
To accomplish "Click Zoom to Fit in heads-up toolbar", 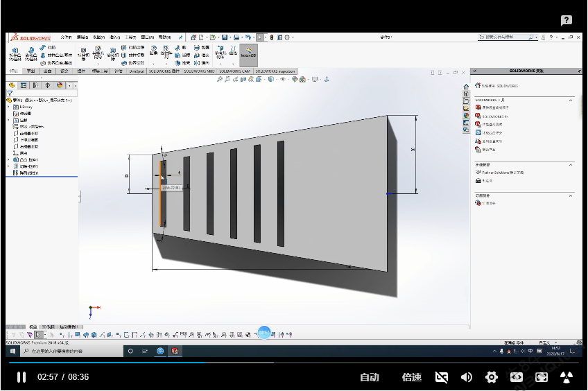I will (x=220, y=79).
